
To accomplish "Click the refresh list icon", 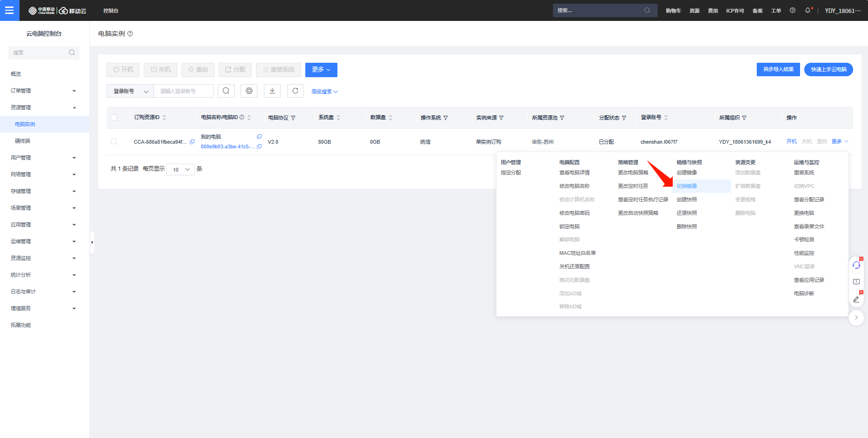I will pyautogui.click(x=296, y=91).
